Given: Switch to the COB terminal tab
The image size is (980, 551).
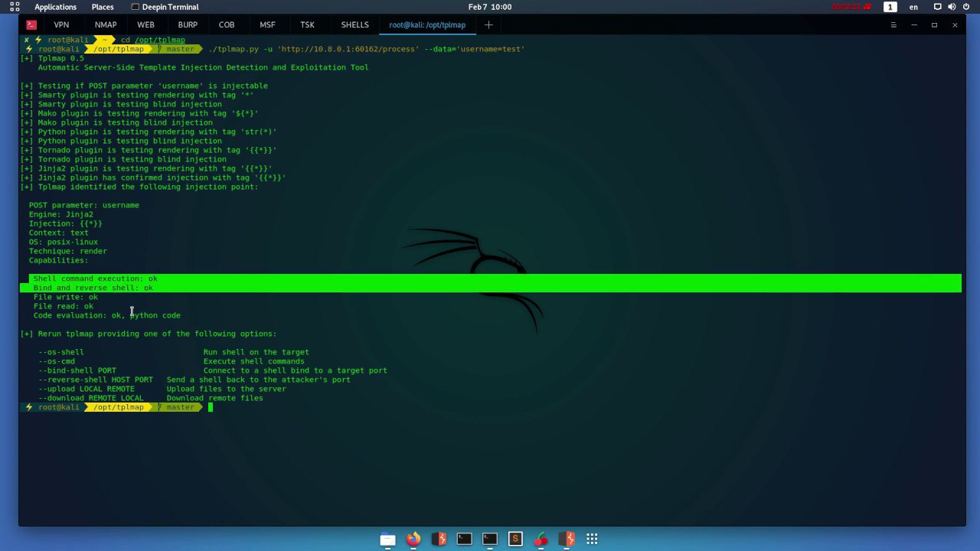Looking at the screenshot, I should 227,24.
